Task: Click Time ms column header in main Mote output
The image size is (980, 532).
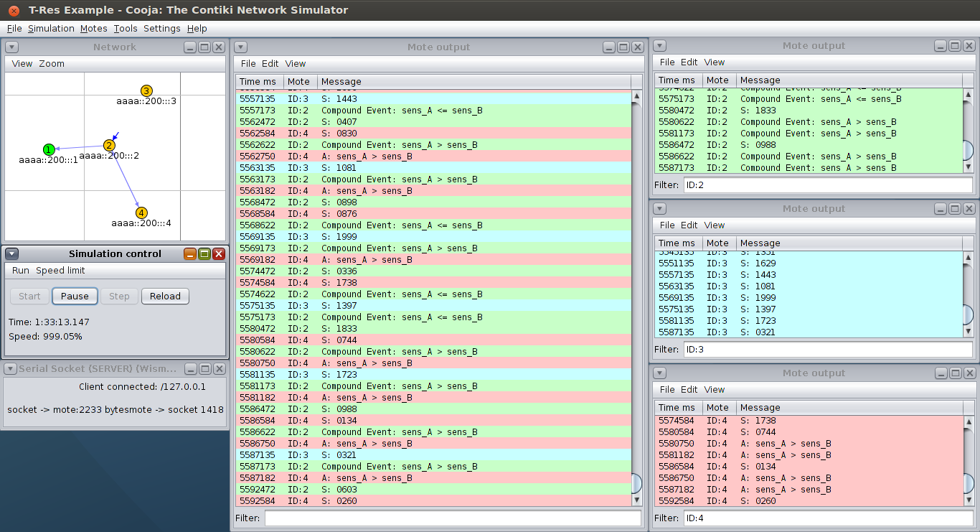Action: point(260,81)
